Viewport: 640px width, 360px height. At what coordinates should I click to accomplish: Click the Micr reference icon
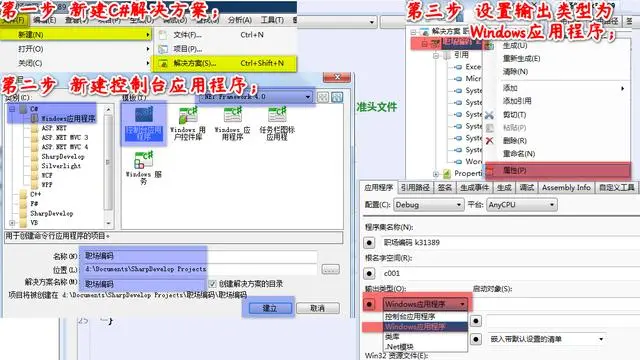click(458, 78)
